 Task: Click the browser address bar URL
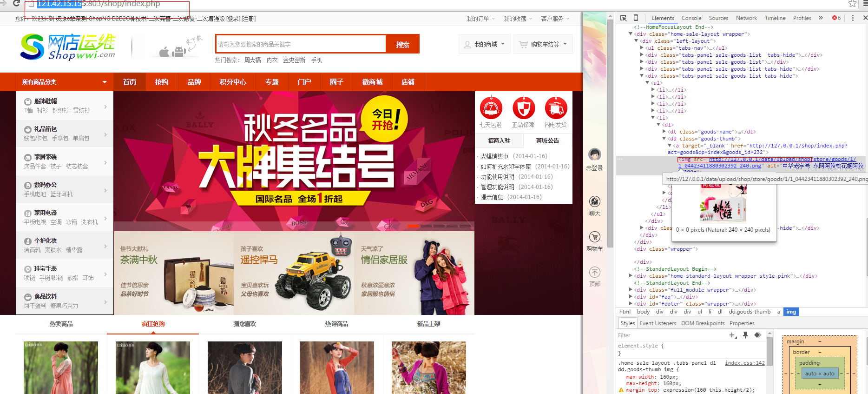pyautogui.click(x=99, y=4)
